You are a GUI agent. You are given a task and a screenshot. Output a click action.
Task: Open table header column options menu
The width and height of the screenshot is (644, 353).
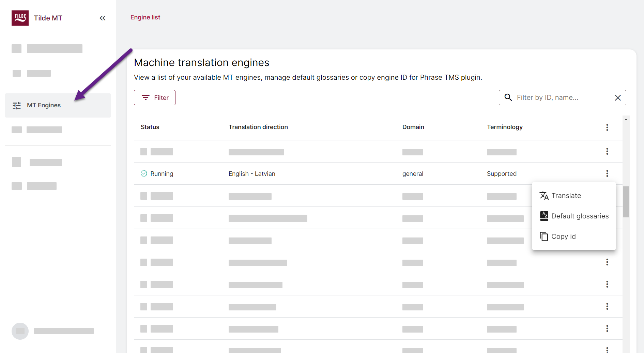(x=607, y=127)
